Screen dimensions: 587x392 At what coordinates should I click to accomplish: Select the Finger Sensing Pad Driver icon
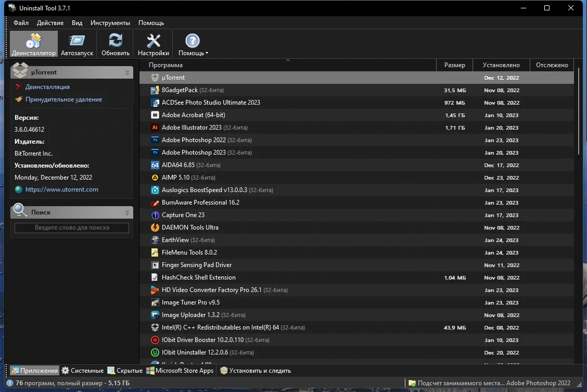pyautogui.click(x=155, y=265)
